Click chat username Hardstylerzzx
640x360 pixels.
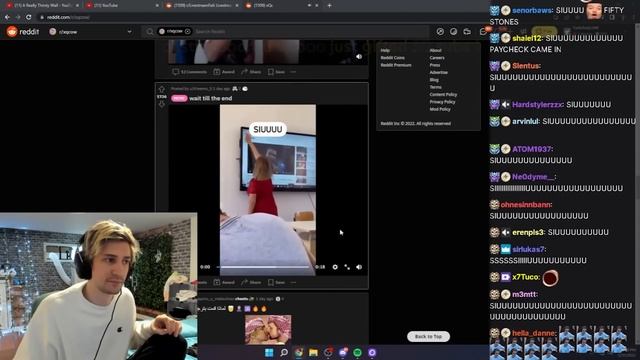coord(536,104)
